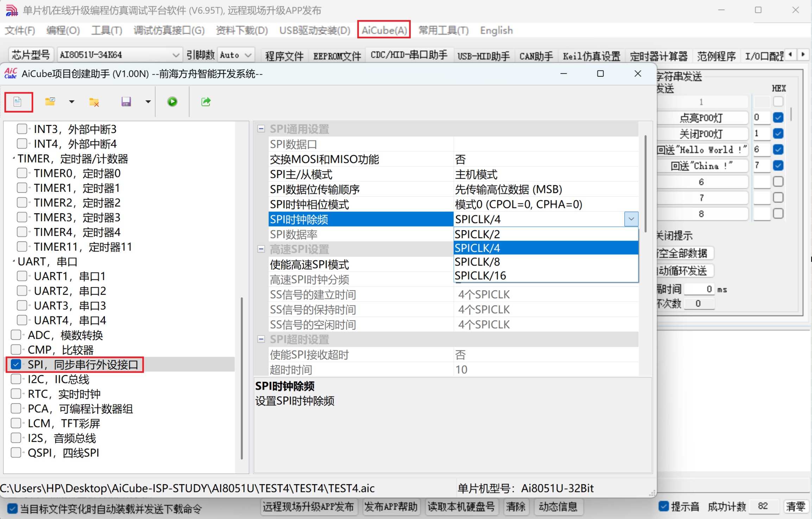Toggle the 提示音 checkbox
The image size is (812, 519).
tap(664, 506)
